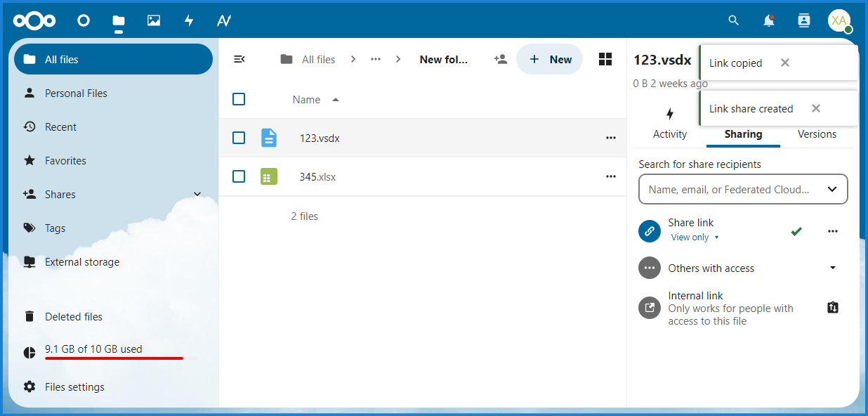Image resolution: width=868 pixels, height=416 pixels.
Task: Open notifications via the bell icon
Action: tap(768, 20)
